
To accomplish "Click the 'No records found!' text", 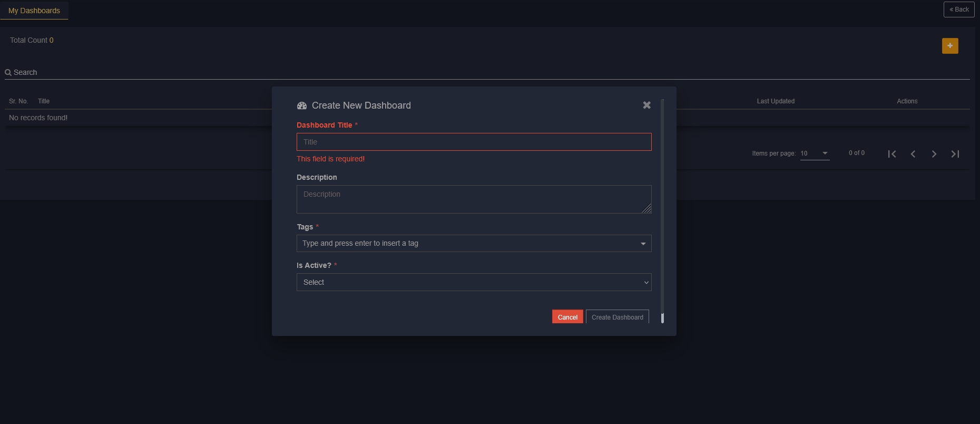I will [38, 118].
